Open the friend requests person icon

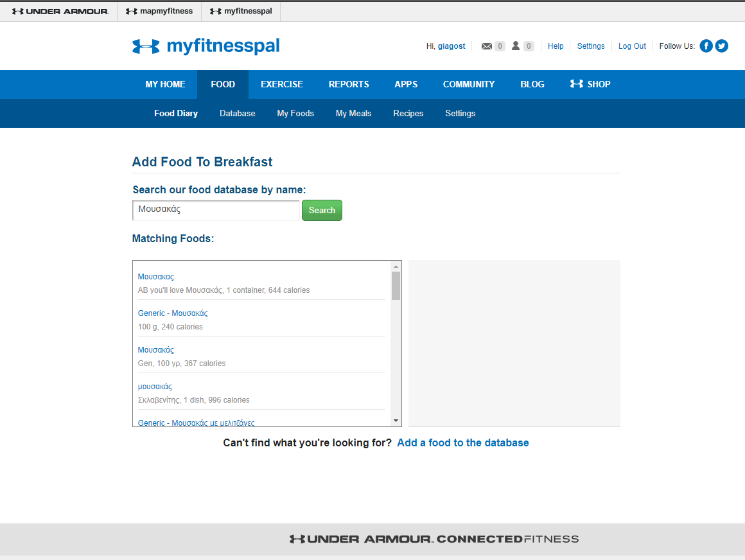516,46
